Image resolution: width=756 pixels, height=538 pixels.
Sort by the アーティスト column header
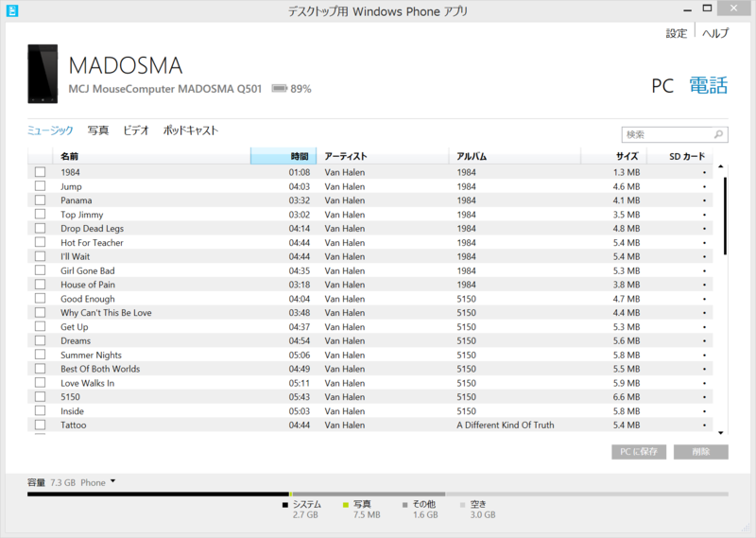point(383,156)
